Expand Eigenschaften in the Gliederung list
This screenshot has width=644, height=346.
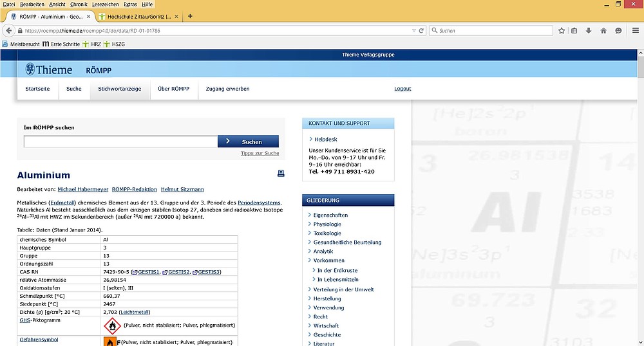pos(330,215)
